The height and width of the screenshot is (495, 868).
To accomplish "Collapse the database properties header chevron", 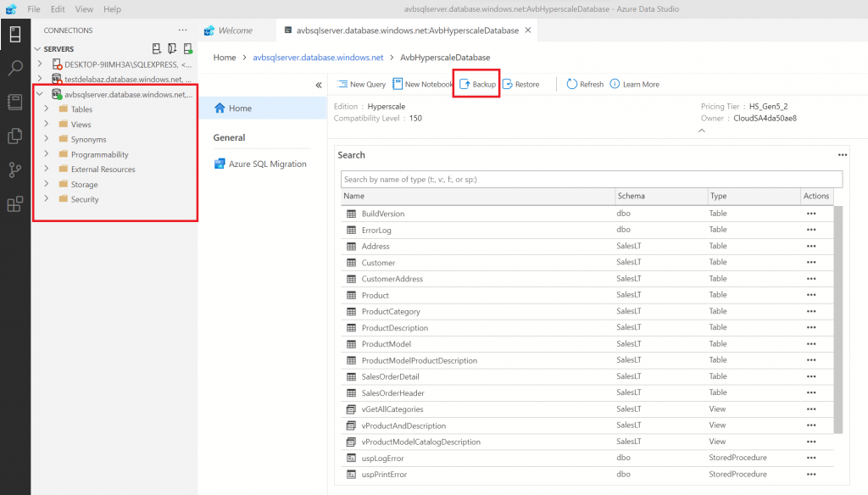I will pyautogui.click(x=701, y=131).
